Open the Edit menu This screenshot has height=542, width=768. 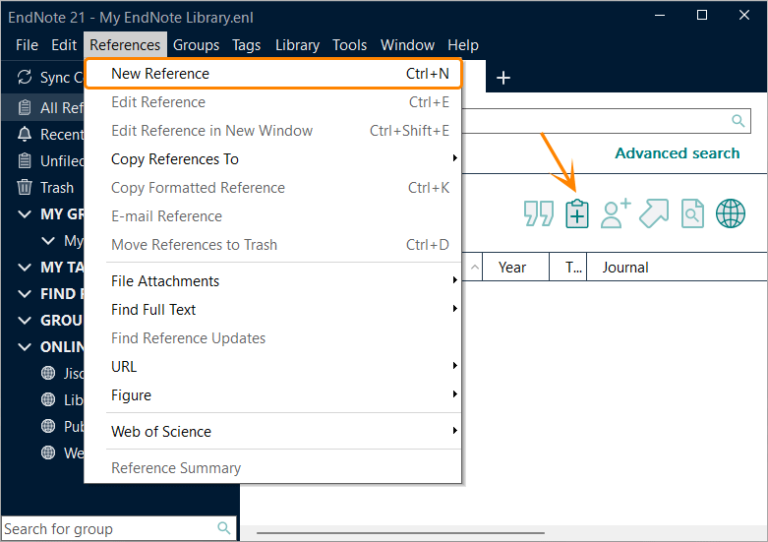click(x=64, y=45)
